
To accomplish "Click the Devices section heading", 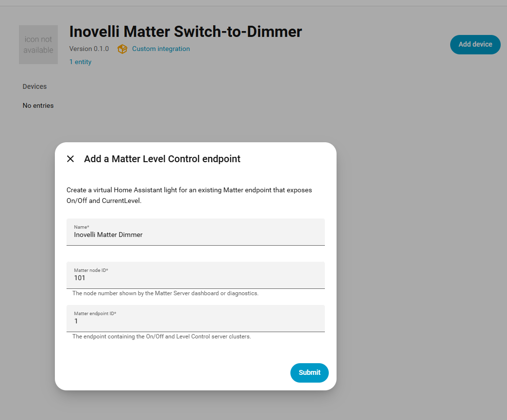I will point(34,86).
